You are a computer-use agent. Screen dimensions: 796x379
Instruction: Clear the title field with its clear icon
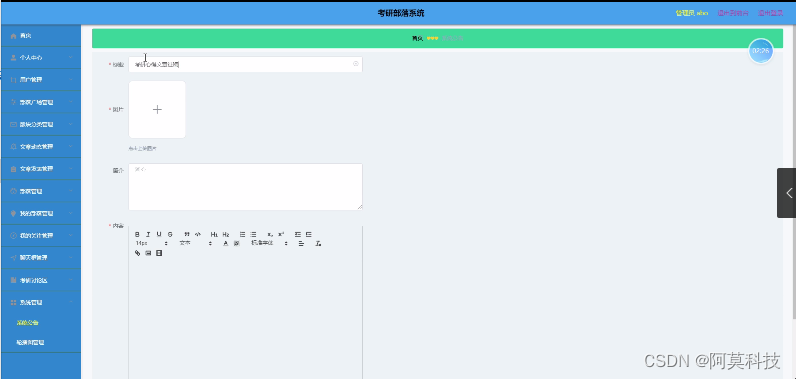click(x=355, y=64)
